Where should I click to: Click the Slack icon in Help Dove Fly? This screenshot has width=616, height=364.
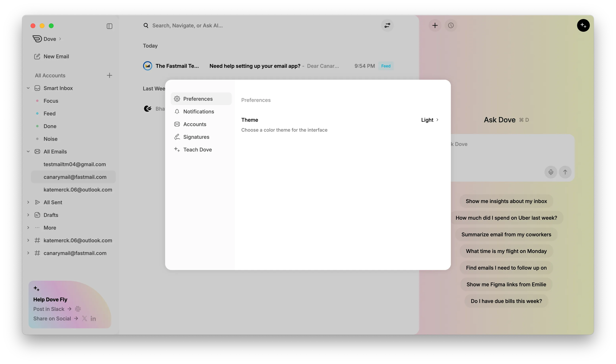coord(78,309)
